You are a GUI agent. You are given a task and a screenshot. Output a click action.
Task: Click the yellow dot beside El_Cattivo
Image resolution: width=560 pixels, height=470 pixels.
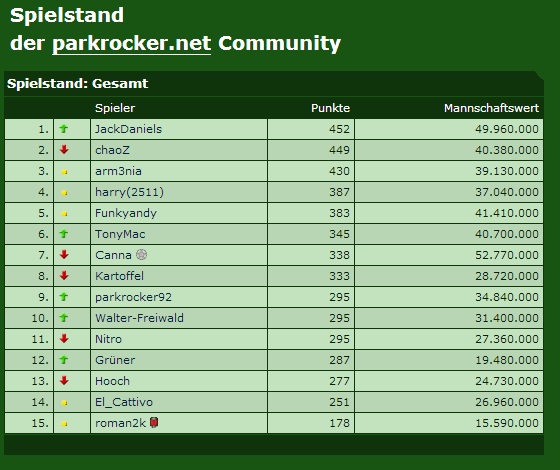pyautogui.click(x=64, y=403)
